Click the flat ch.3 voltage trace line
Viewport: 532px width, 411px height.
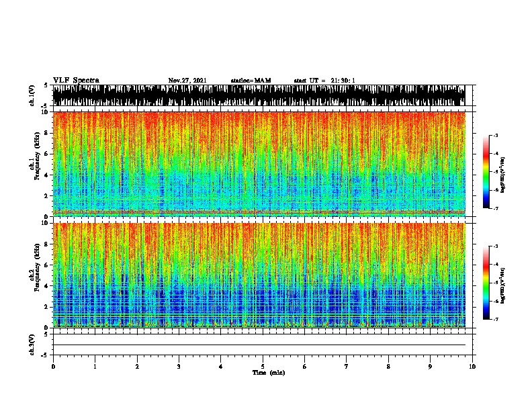[259, 345]
